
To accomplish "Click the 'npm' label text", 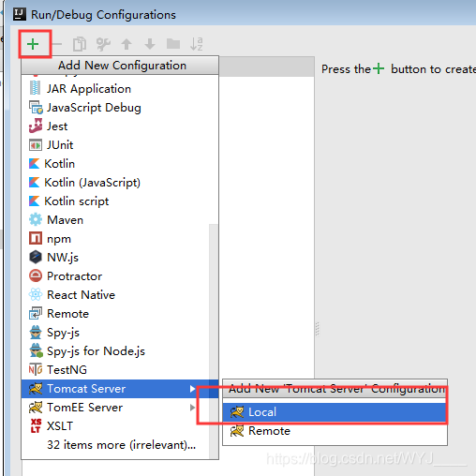I will point(59,239).
